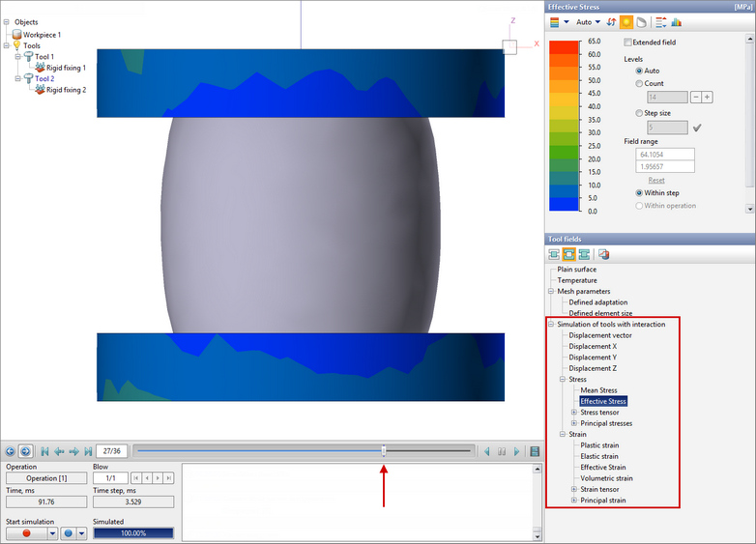Click the Reset link under Field range
The height and width of the screenshot is (544, 756).
[655, 180]
